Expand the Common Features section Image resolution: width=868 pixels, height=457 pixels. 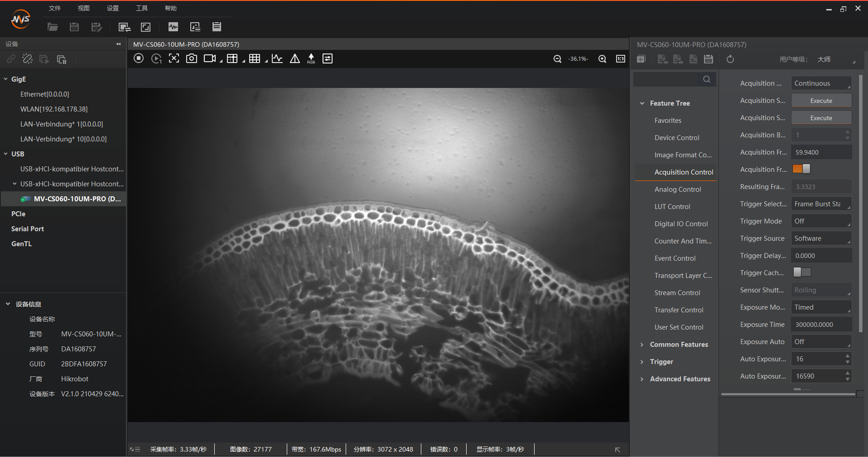pos(679,345)
